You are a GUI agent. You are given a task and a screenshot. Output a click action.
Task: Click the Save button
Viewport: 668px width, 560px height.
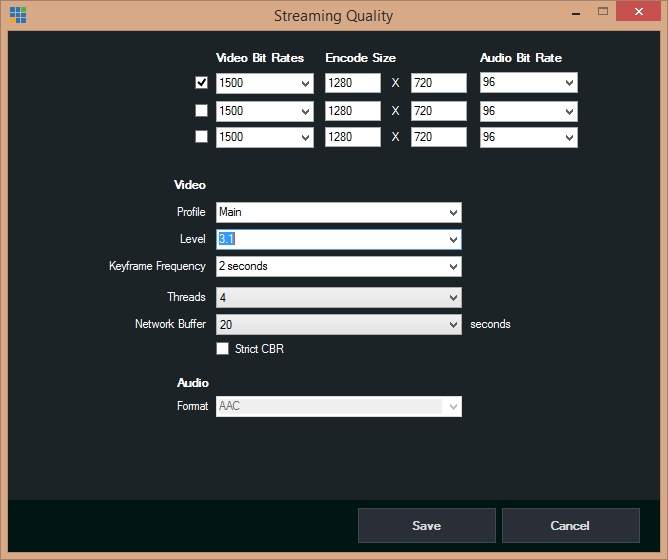click(426, 525)
